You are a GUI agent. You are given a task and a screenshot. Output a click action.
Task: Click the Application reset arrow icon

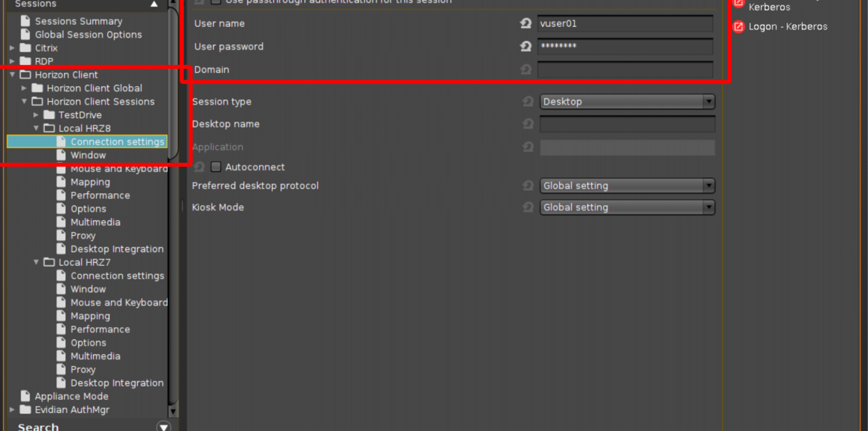tap(528, 147)
